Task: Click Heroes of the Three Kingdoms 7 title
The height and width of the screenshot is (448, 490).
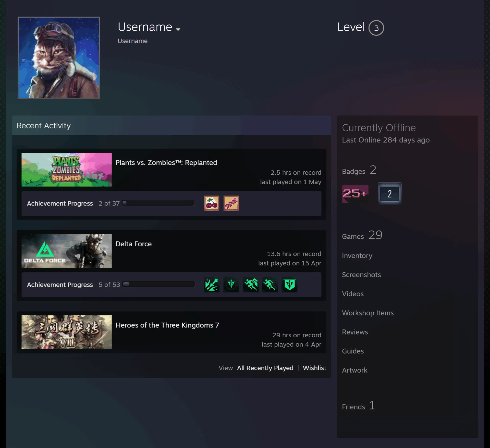Action: 167,325
